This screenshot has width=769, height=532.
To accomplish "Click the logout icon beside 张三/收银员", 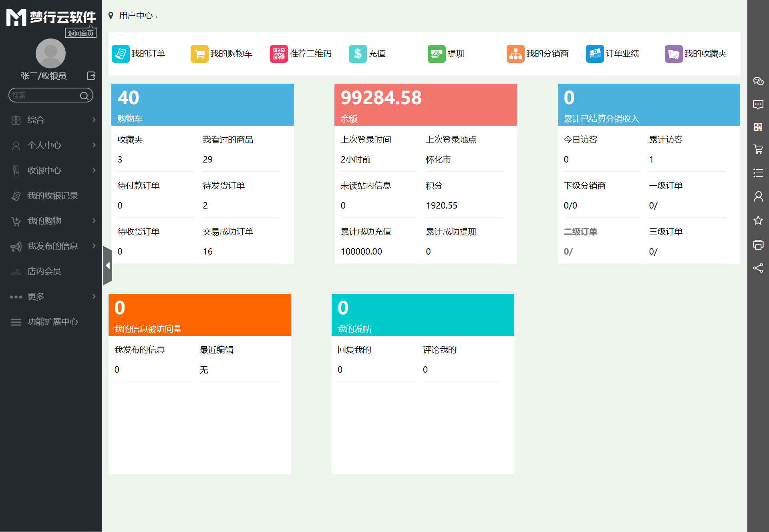I will [91, 76].
